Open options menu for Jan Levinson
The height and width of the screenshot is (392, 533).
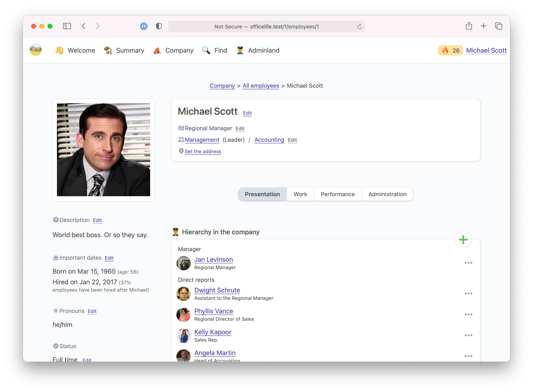point(468,263)
